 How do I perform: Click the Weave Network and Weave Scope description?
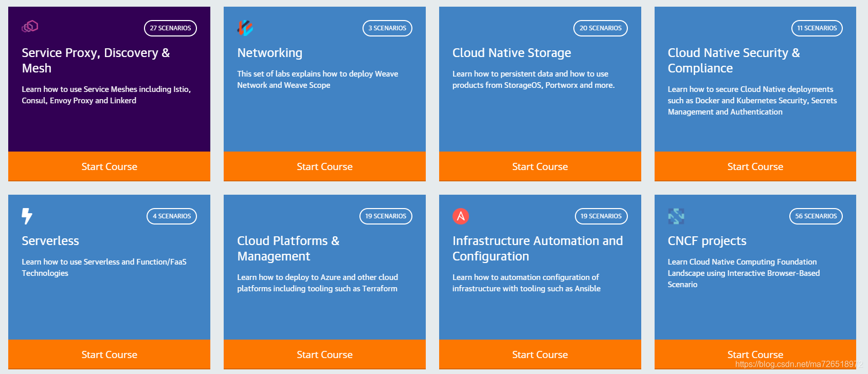pyautogui.click(x=318, y=80)
